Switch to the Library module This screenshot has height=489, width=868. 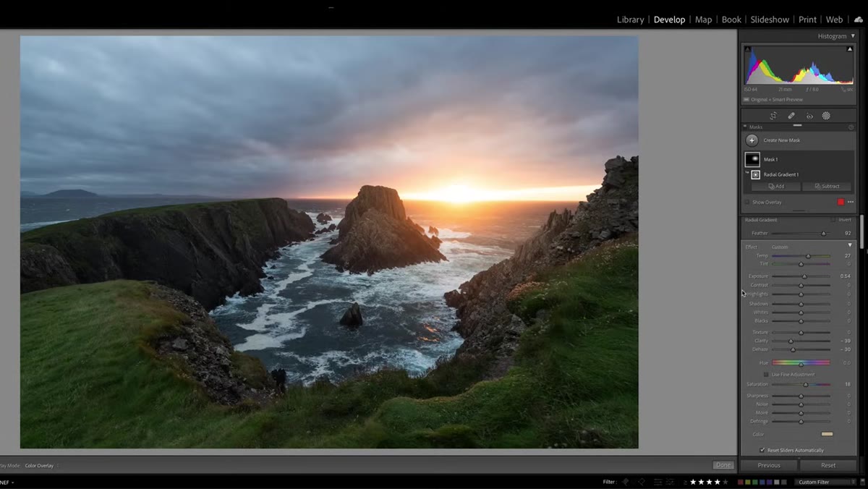coord(630,20)
